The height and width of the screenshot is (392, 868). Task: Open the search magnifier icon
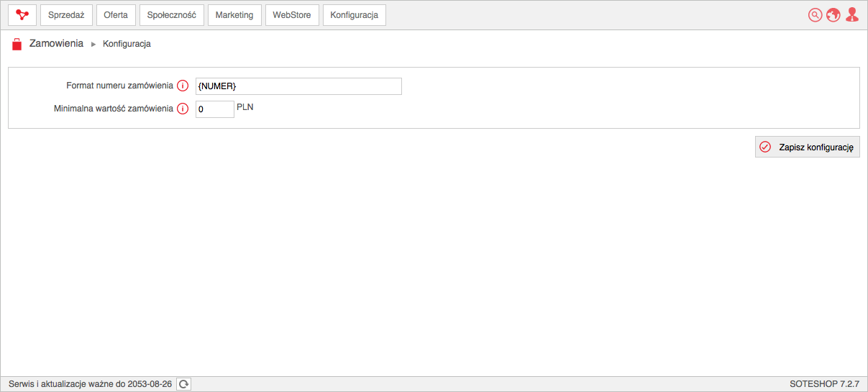click(815, 15)
